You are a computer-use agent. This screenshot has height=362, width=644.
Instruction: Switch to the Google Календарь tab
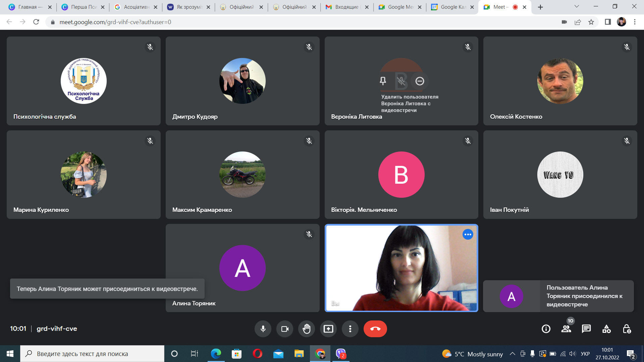coord(453,7)
